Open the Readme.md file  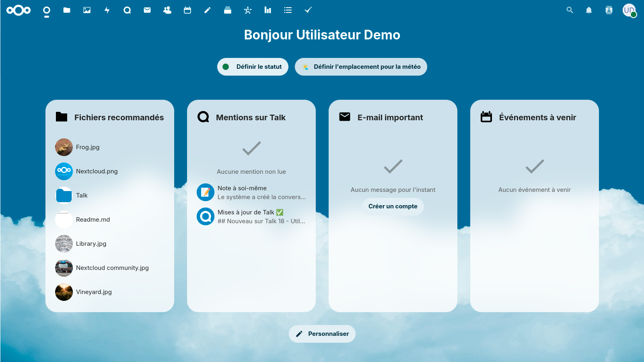tap(110, 220)
